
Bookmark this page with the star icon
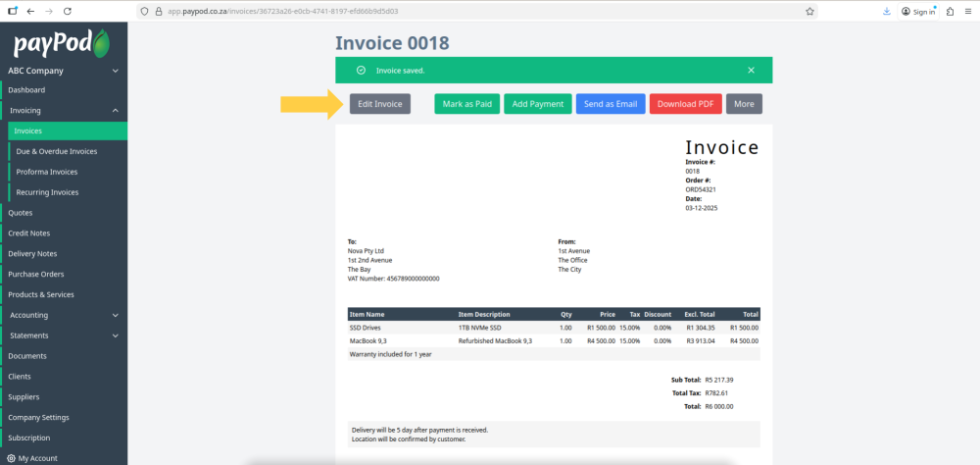click(x=810, y=11)
